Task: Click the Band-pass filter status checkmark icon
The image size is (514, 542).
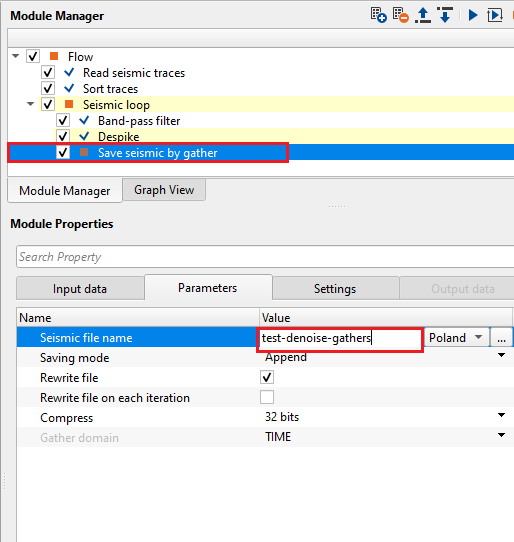Action: 84,120
